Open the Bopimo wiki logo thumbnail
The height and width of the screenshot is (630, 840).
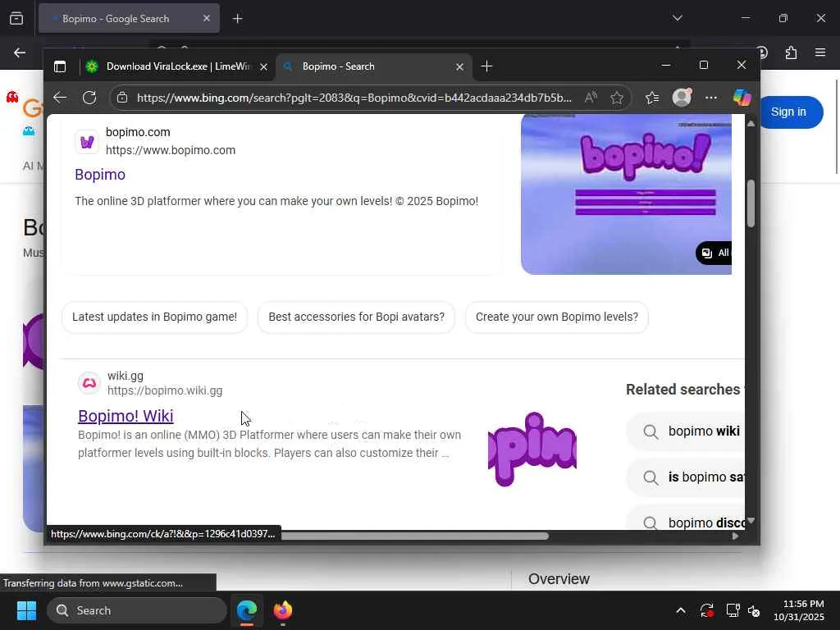[x=532, y=450]
